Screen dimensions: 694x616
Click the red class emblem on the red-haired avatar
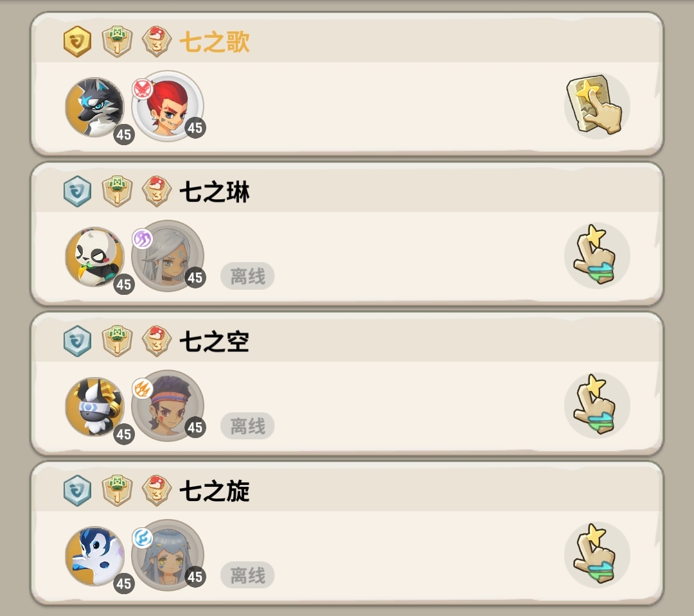pos(143,89)
